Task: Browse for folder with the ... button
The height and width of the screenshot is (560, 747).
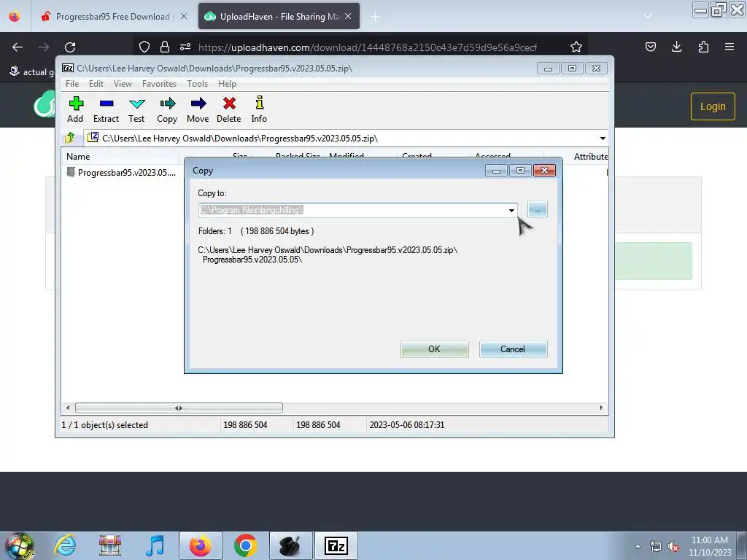Action: point(538,209)
